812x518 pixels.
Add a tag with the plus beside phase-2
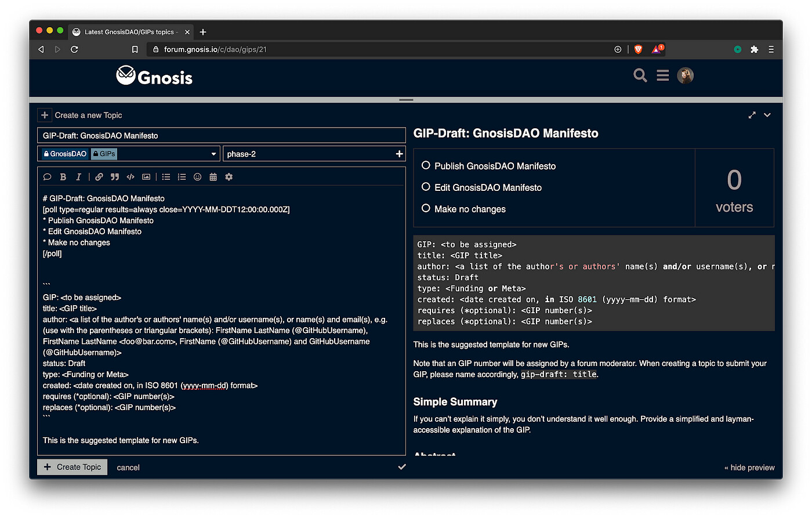click(399, 154)
